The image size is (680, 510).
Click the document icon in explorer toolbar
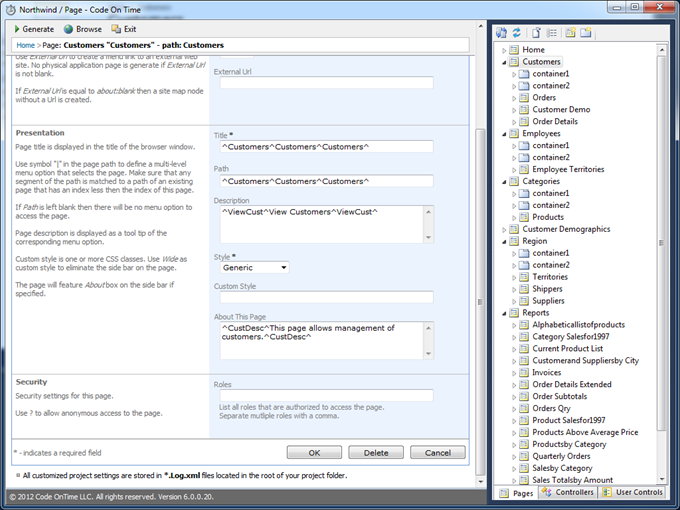click(x=536, y=33)
